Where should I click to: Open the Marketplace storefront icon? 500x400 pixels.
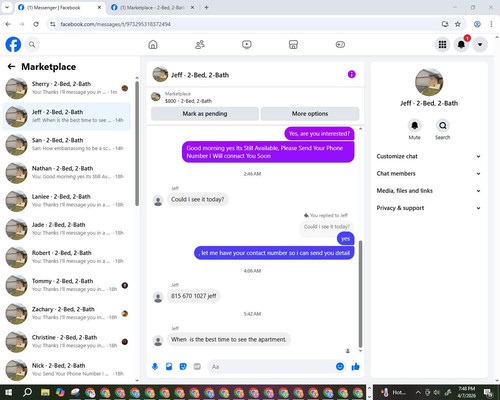pyautogui.click(x=293, y=44)
